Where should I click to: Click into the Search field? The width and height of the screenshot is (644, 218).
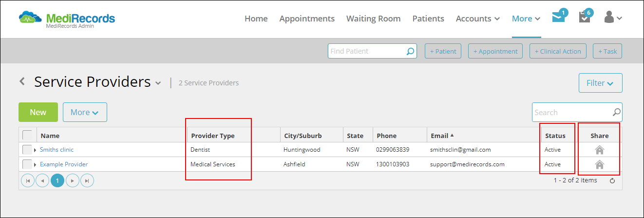pos(572,112)
